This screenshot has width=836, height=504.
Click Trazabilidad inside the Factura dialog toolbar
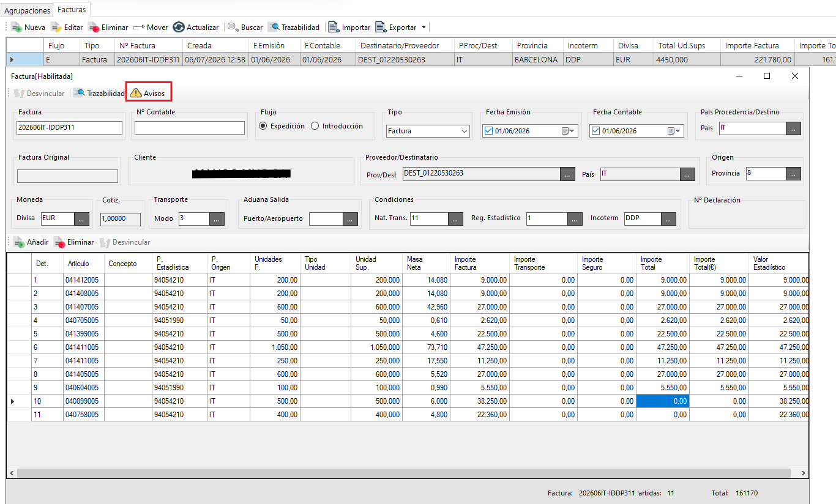click(99, 93)
